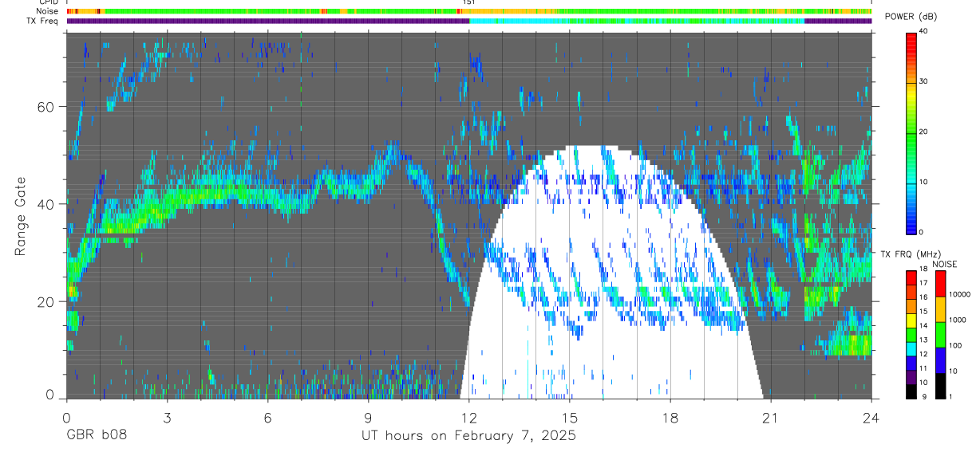Click the '18' tick on UT hours axis

click(670, 416)
